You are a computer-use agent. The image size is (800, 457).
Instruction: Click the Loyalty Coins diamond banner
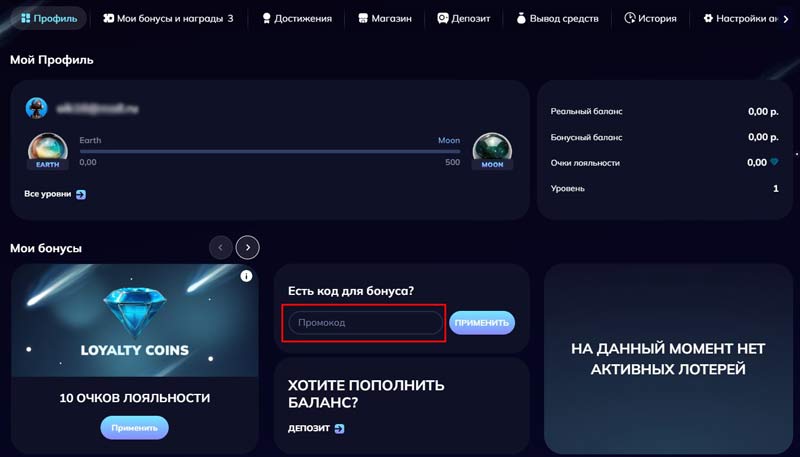[135, 320]
